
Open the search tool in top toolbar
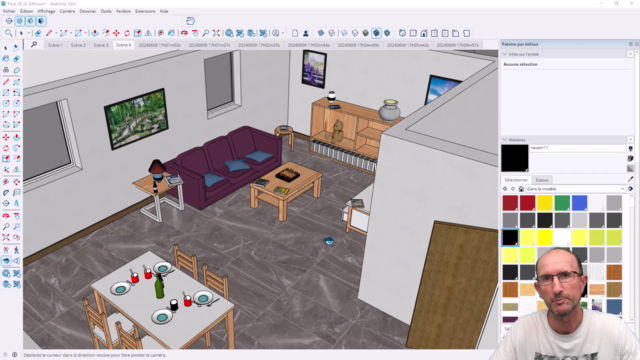click(x=9, y=33)
